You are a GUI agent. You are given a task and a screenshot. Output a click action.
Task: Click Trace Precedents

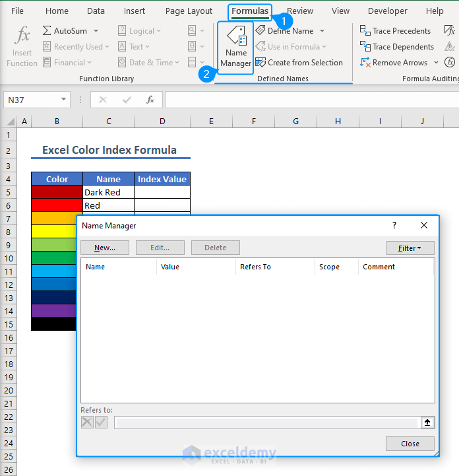[x=395, y=30]
